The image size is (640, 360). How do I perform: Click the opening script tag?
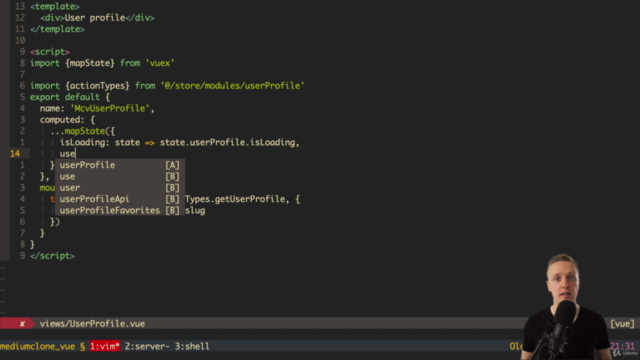pos(50,52)
